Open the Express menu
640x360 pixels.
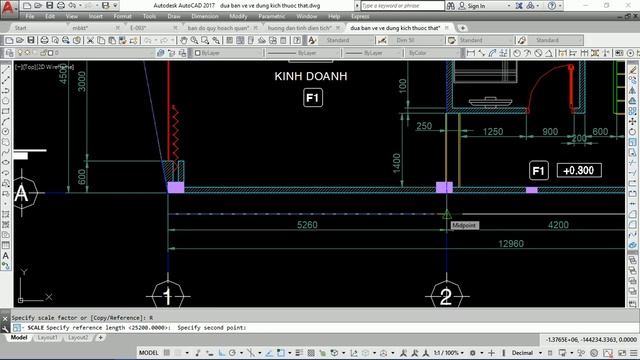(360, 16)
